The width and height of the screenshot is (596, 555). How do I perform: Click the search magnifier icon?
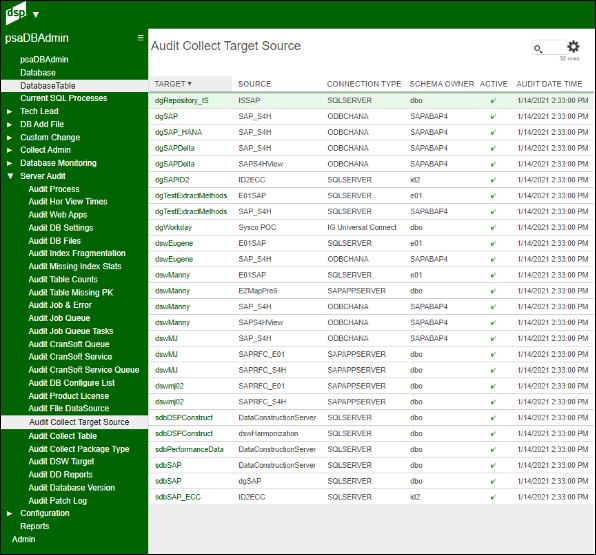pos(538,49)
